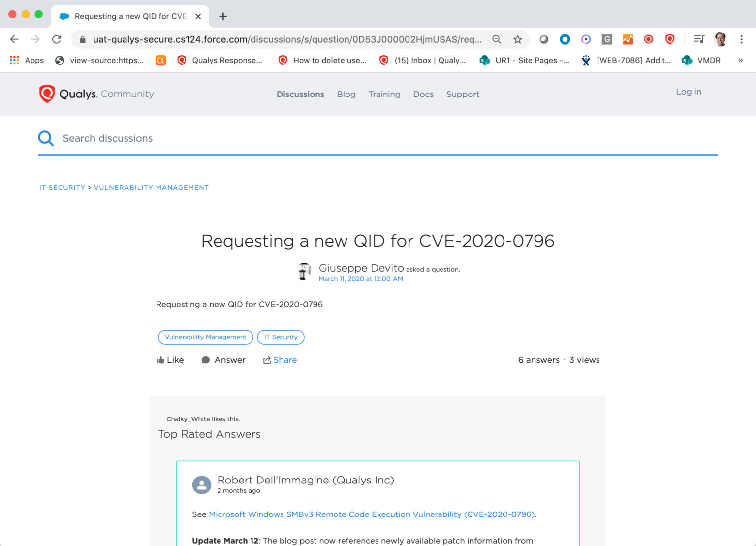Click the Log in link
Image resolution: width=756 pixels, height=546 pixels.
point(688,92)
